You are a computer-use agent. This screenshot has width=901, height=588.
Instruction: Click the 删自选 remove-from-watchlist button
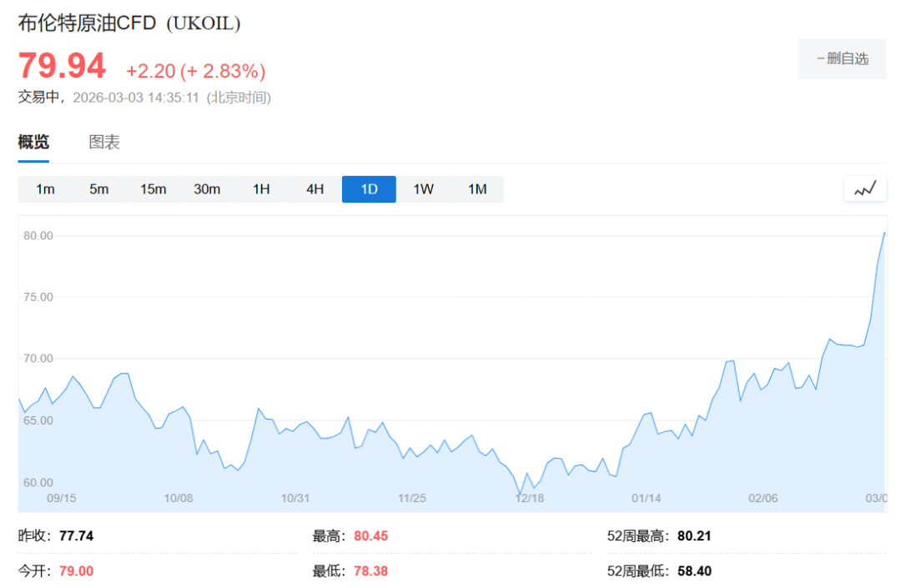pyautogui.click(x=842, y=58)
